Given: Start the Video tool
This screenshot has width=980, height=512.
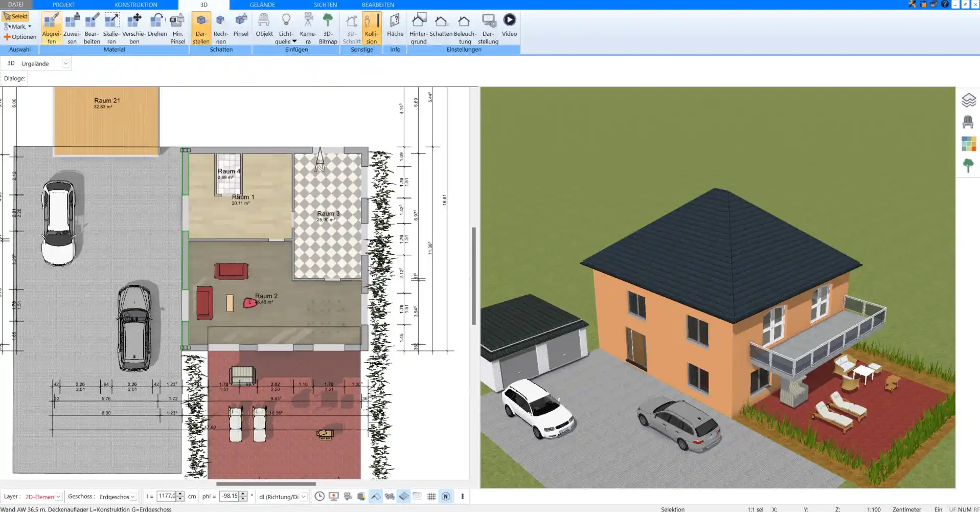Looking at the screenshot, I should [509, 26].
